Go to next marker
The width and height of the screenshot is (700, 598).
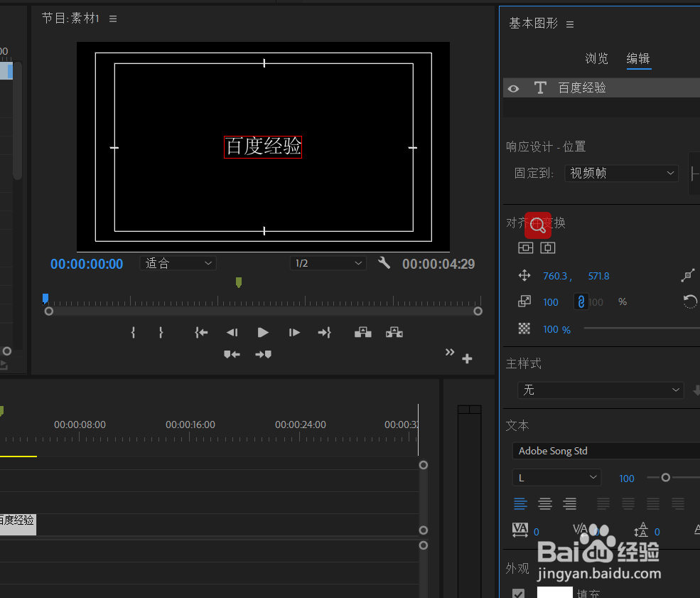[x=263, y=354]
